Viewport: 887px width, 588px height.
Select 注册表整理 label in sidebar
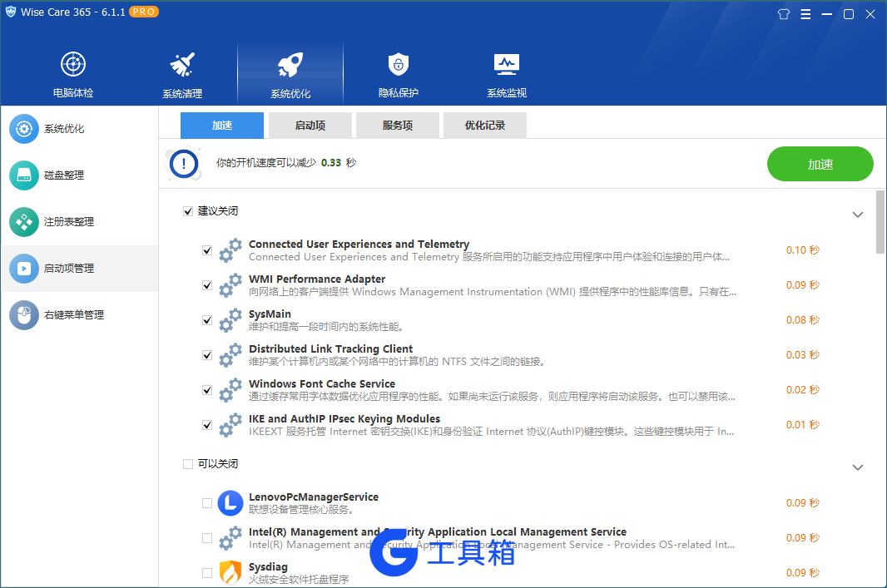click(x=69, y=221)
